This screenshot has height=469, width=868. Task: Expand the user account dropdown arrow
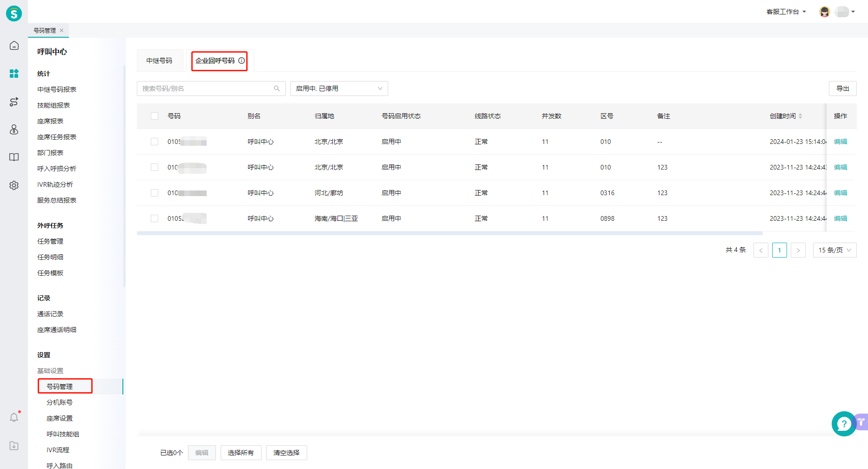click(x=853, y=12)
